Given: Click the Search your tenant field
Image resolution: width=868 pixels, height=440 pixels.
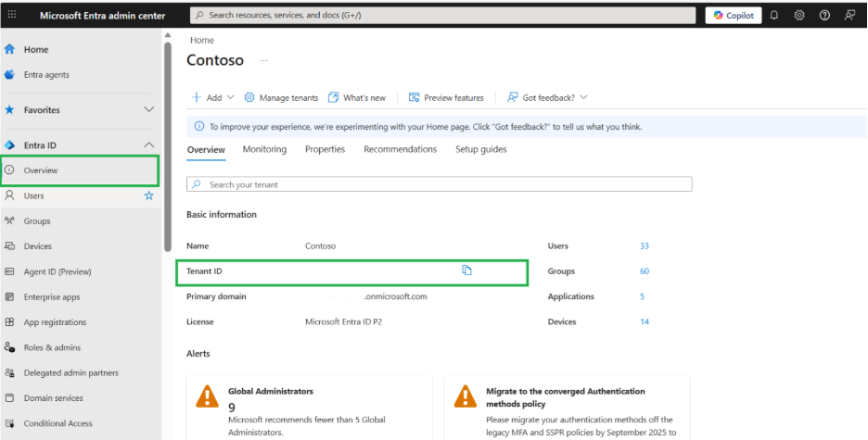Looking at the screenshot, I should point(439,184).
